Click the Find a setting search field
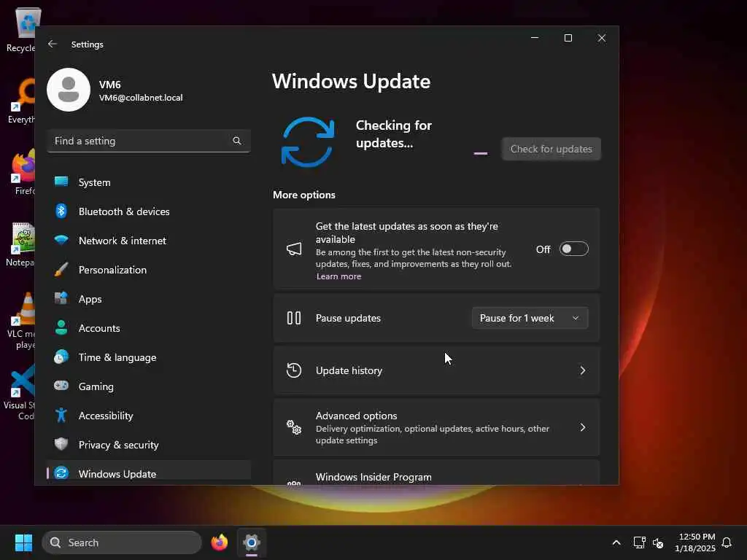This screenshot has height=560, width=747. coord(149,141)
